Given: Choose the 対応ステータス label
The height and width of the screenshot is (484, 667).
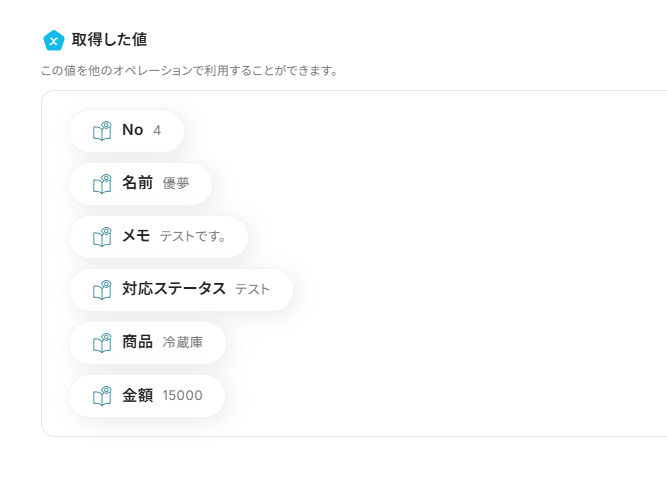Looking at the screenshot, I should [x=174, y=289].
